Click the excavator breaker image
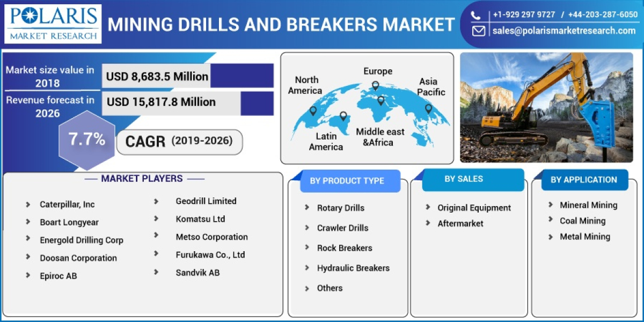644x322 pixels. [550, 107]
